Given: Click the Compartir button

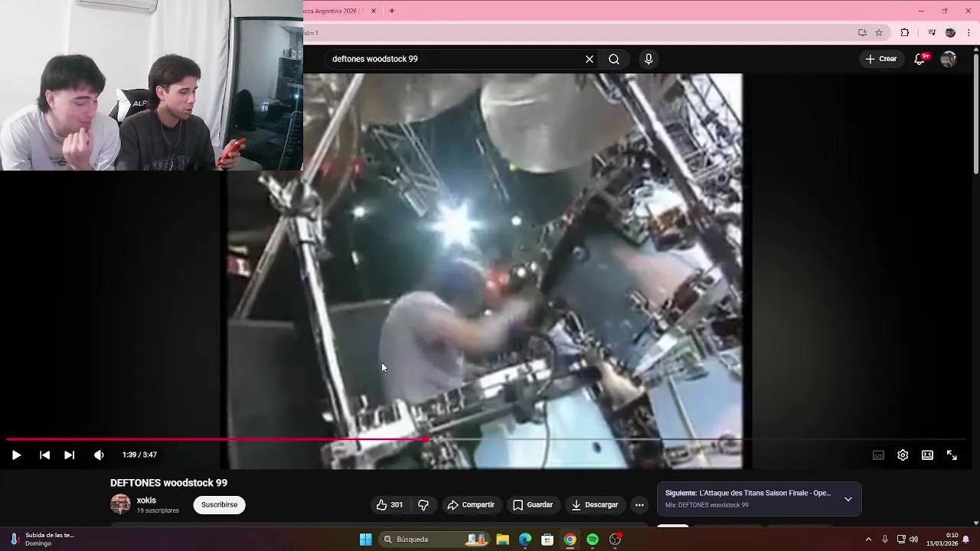Looking at the screenshot, I should point(471,505).
